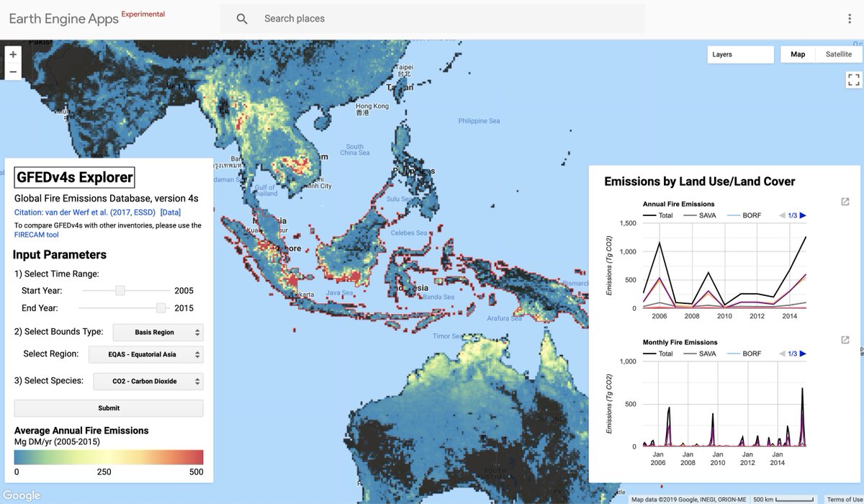Click the Timor Sea map label

pos(447,336)
